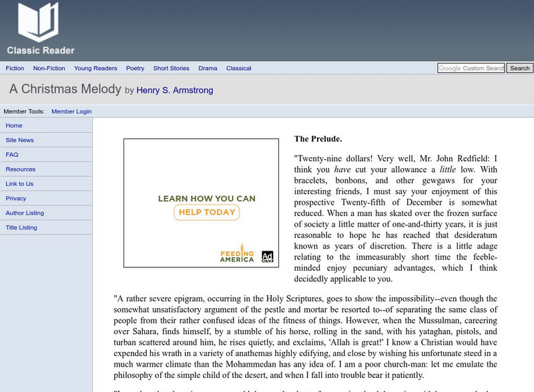Image resolution: width=534 pixels, height=392 pixels.
Task: Open the Drama category
Action: coord(208,68)
